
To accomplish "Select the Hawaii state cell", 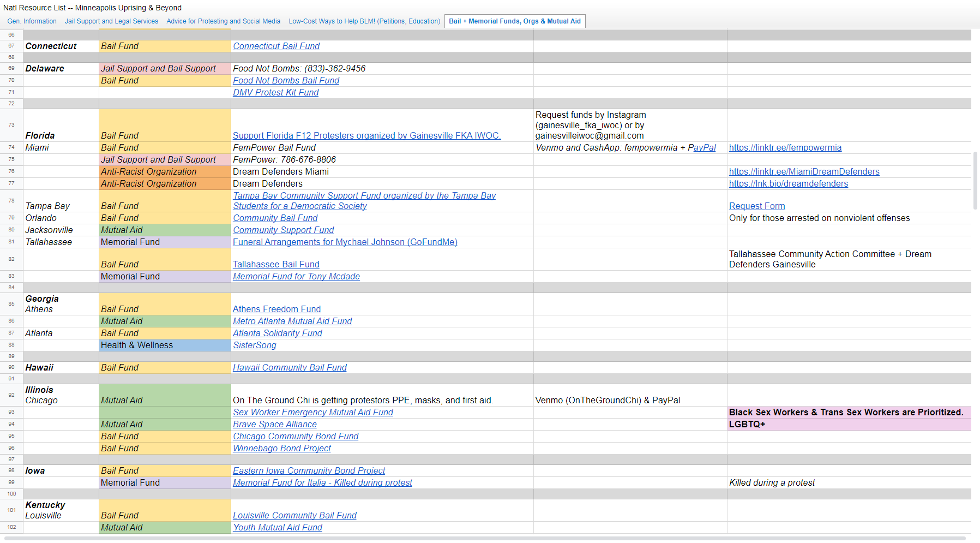I will coord(61,368).
